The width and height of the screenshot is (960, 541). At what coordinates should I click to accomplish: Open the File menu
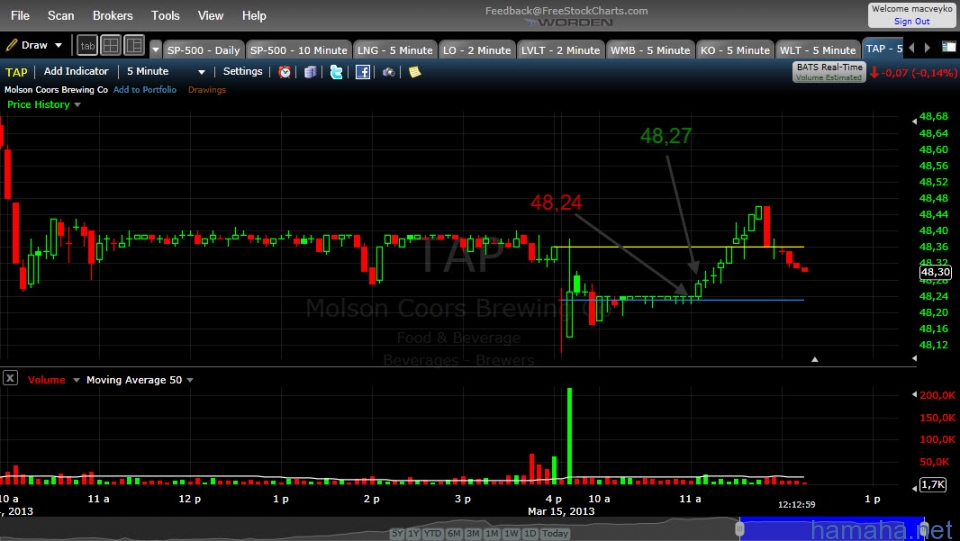20,16
